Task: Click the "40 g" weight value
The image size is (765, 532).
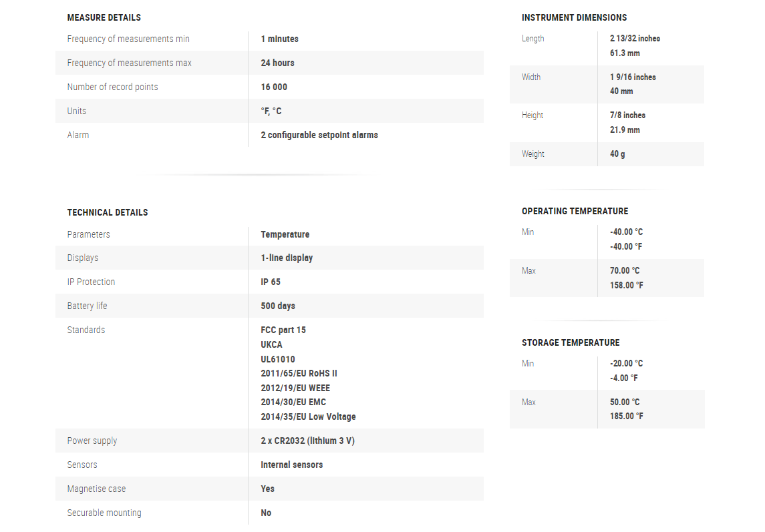Action: [x=617, y=154]
